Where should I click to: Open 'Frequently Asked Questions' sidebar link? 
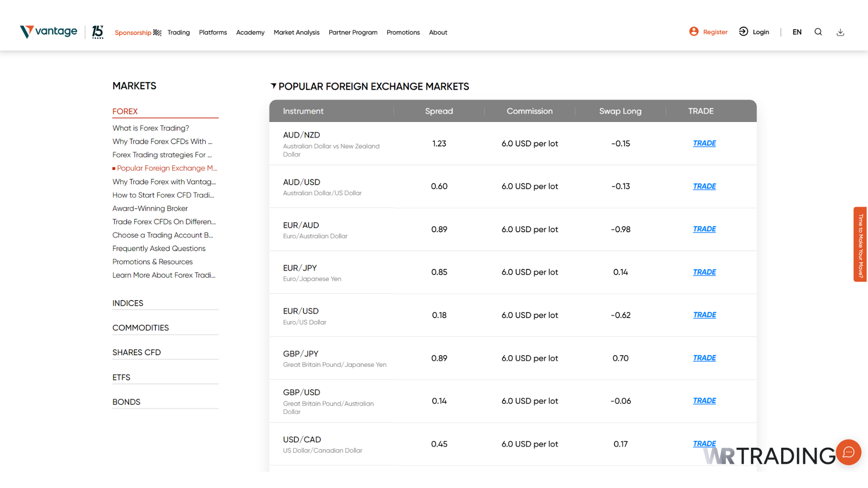[159, 249]
